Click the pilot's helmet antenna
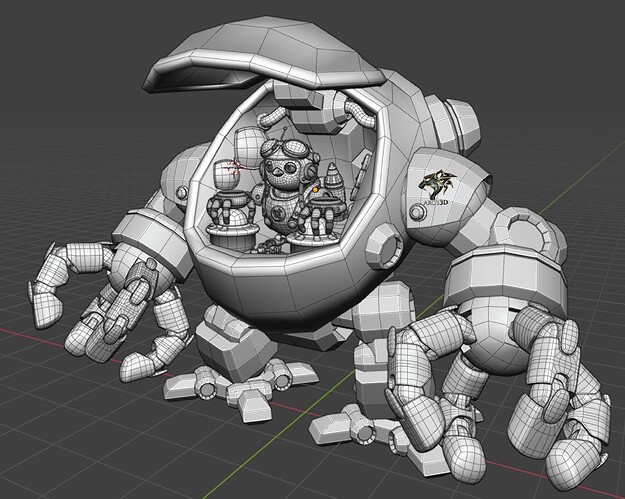The width and height of the screenshot is (625, 499). click(283, 131)
